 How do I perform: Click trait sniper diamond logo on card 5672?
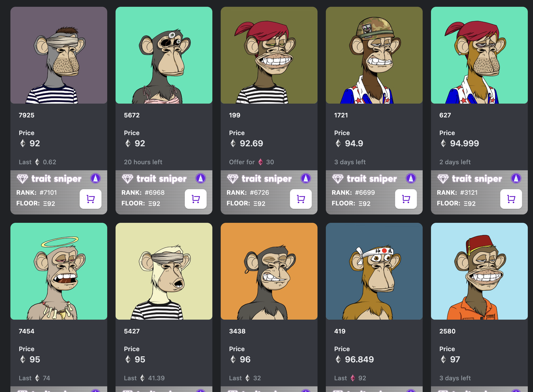point(127,179)
